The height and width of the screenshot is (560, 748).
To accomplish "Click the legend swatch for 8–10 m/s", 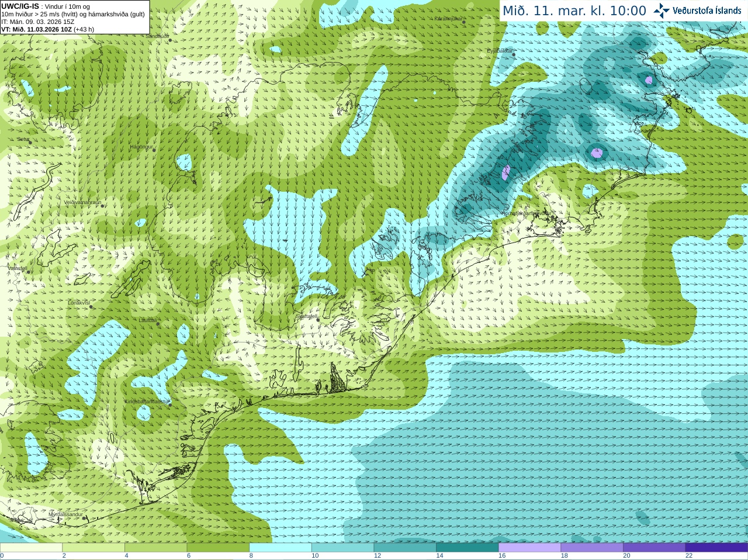I will click(x=280, y=548).
